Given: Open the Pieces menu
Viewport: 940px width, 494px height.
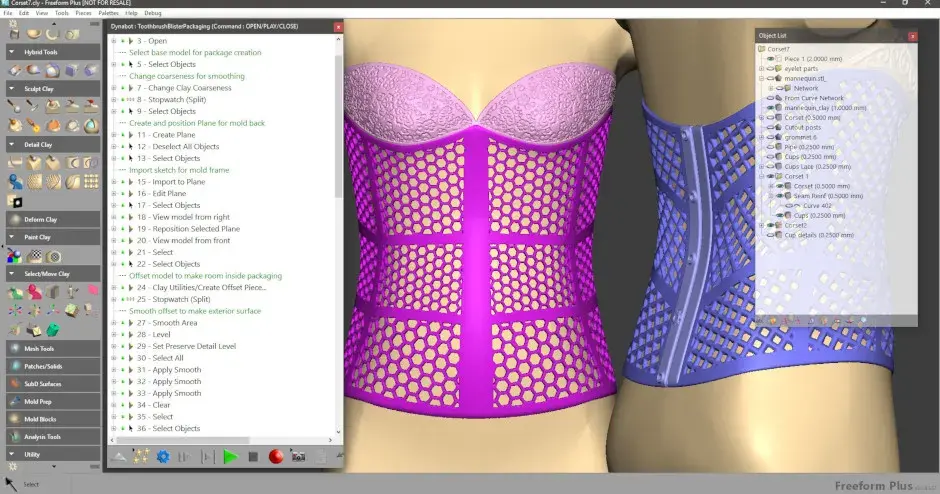Looking at the screenshot, I should (84, 13).
